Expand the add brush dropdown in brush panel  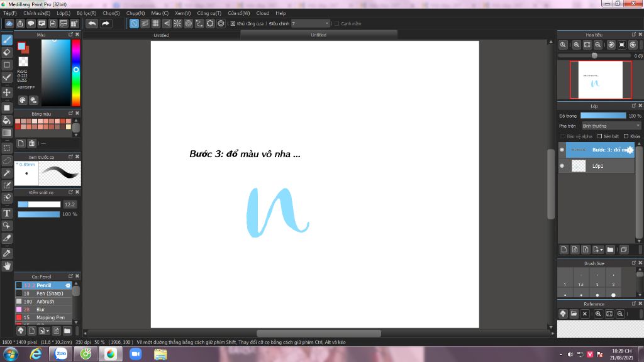48,331
